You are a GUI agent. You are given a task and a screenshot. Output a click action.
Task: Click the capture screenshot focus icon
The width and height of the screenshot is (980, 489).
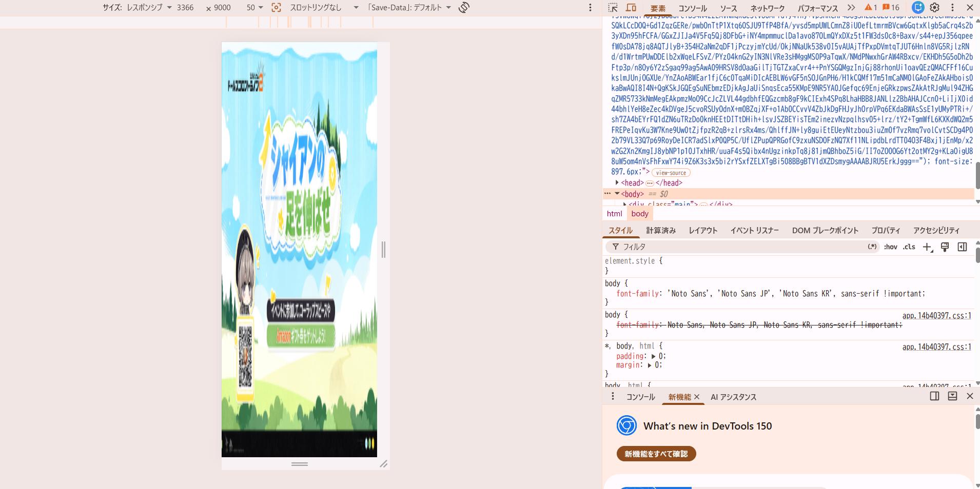[x=276, y=8]
